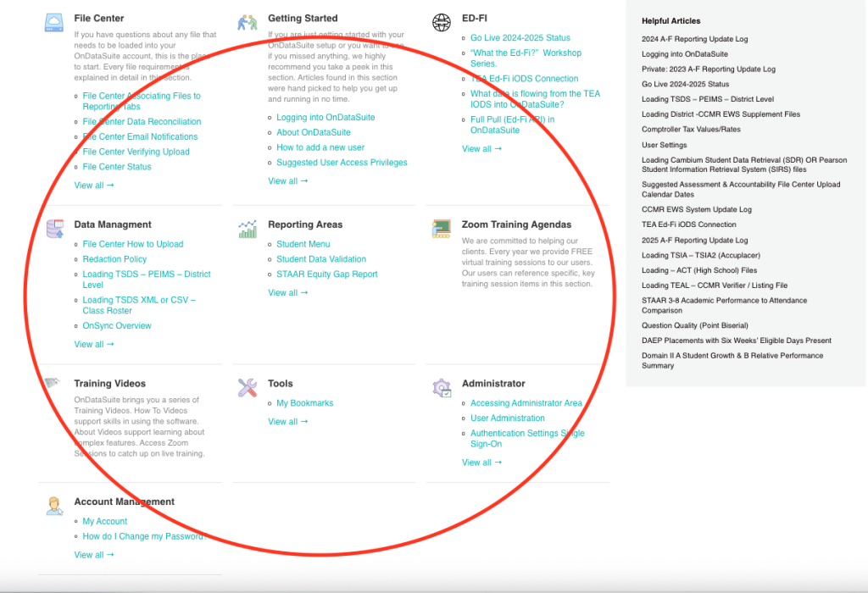Open 2025 A-F Reporting Update Log helpful article
The width and height of the screenshot is (868, 593).
[x=695, y=241]
